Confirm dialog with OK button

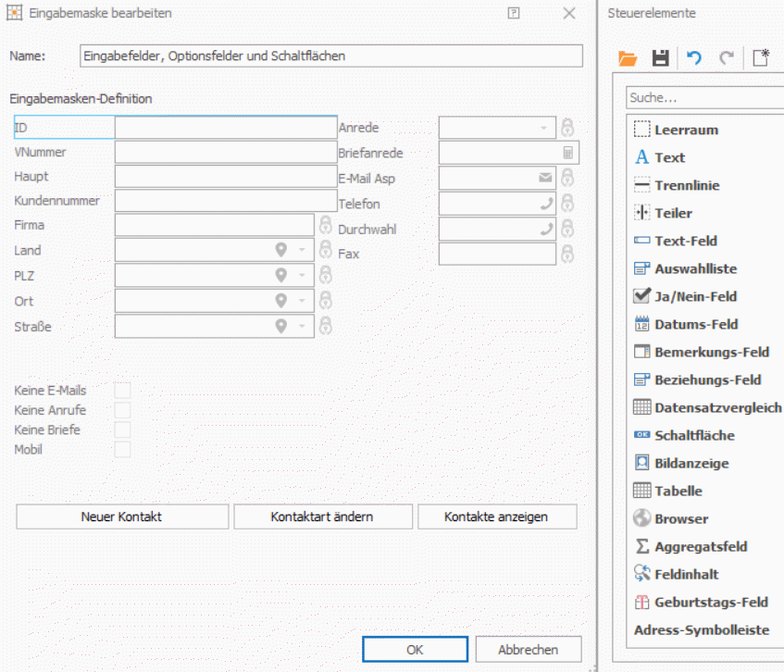pos(415,650)
